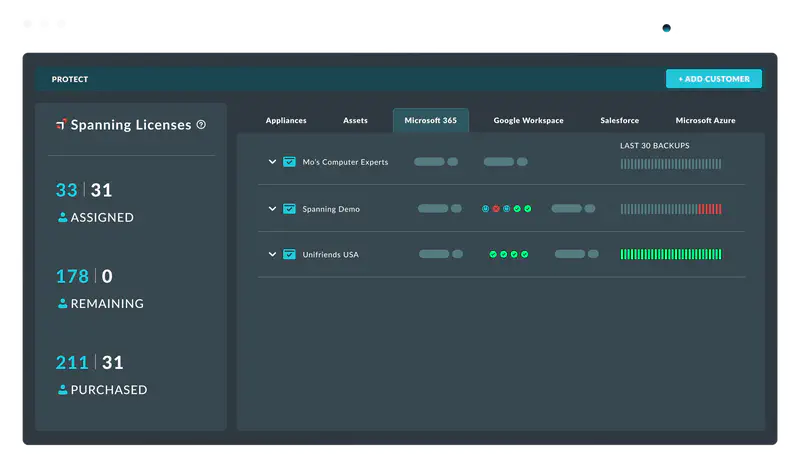
Task: Click the red failed status icon for Spanning Demo
Action: point(496,209)
